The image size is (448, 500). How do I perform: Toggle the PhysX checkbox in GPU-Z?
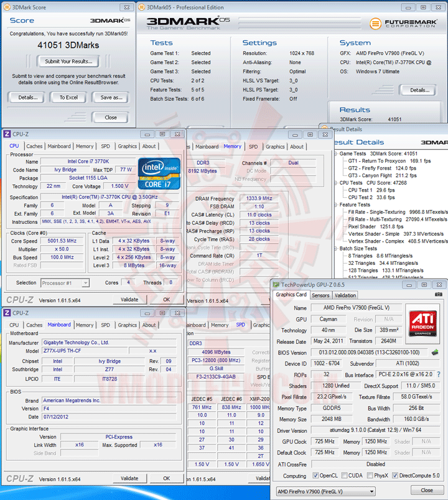point(370,476)
